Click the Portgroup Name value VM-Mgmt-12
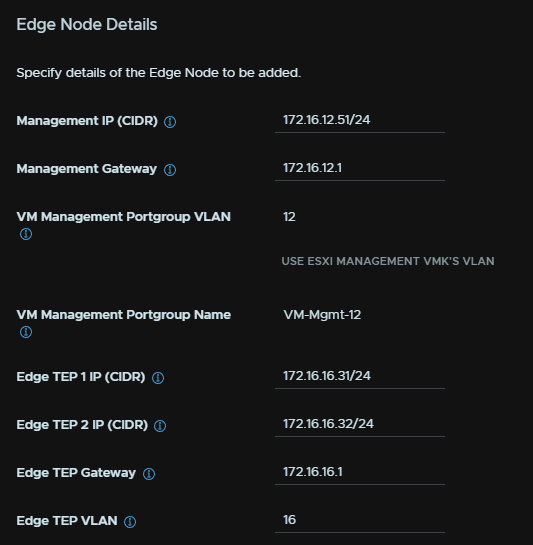533x545 pixels. [x=322, y=315]
